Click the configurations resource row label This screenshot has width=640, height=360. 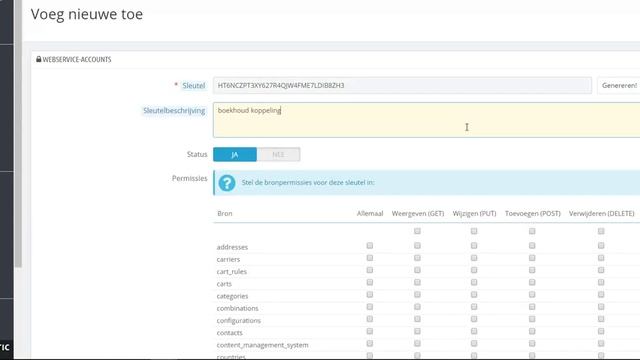[x=238, y=320]
